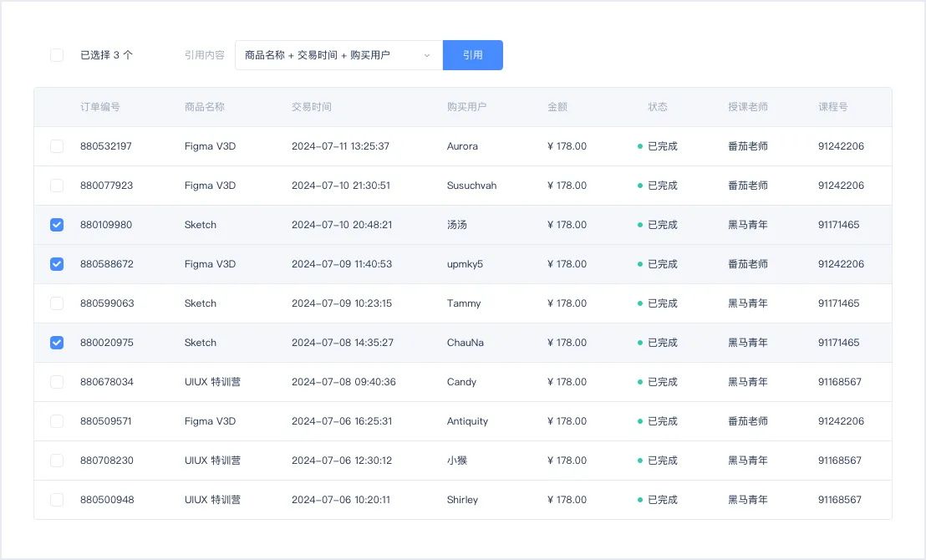Click user name Antiquity
This screenshot has height=560, width=926.
(468, 421)
